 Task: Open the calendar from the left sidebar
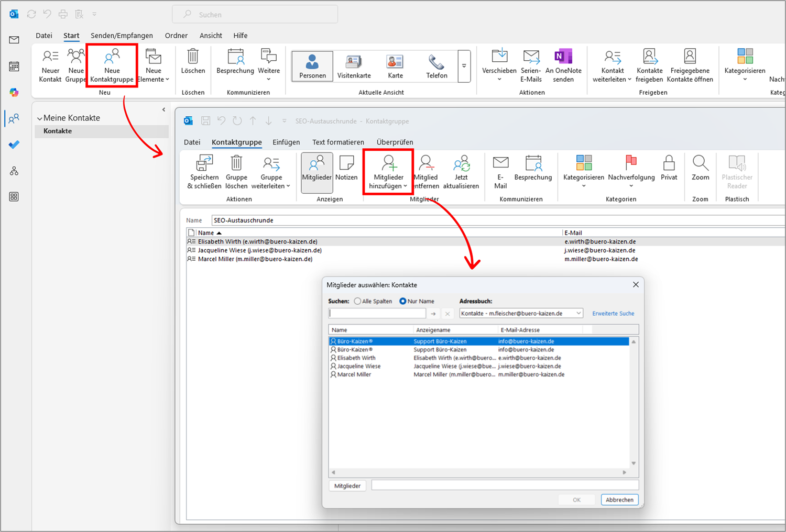(14, 66)
